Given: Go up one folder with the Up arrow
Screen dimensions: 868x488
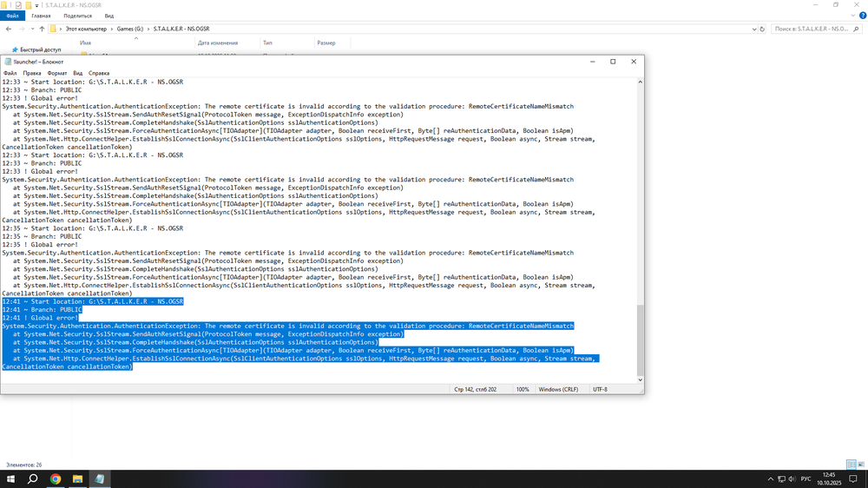Looking at the screenshot, I should point(42,29).
